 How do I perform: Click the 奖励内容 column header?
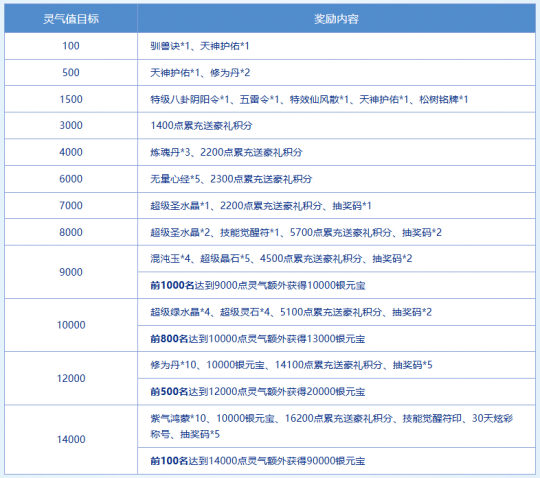pos(336,19)
